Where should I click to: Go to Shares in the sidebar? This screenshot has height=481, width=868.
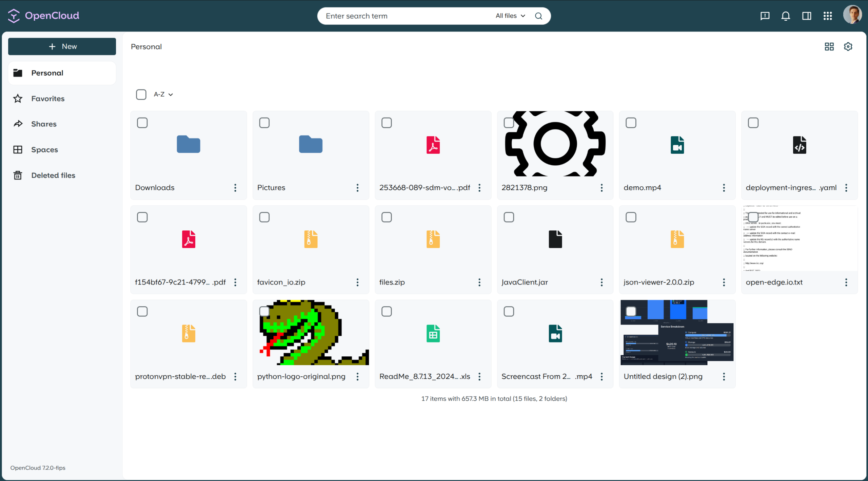tap(62, 124)
